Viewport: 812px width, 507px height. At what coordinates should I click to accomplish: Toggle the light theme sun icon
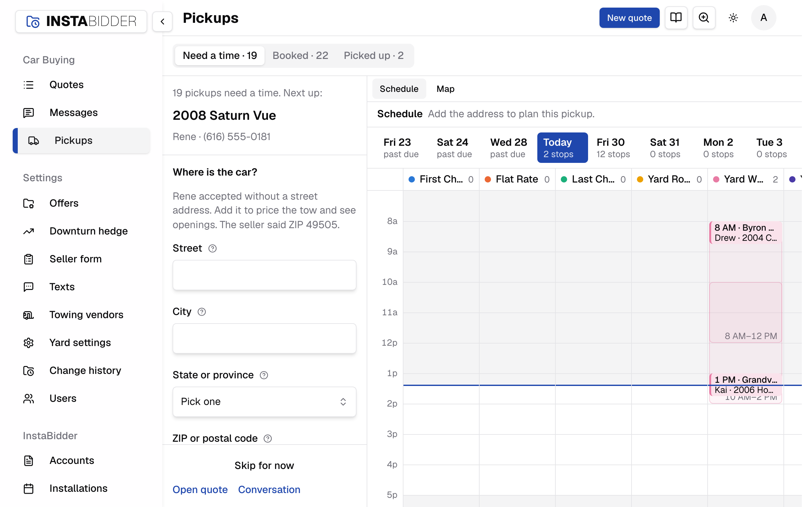[733, 18]
